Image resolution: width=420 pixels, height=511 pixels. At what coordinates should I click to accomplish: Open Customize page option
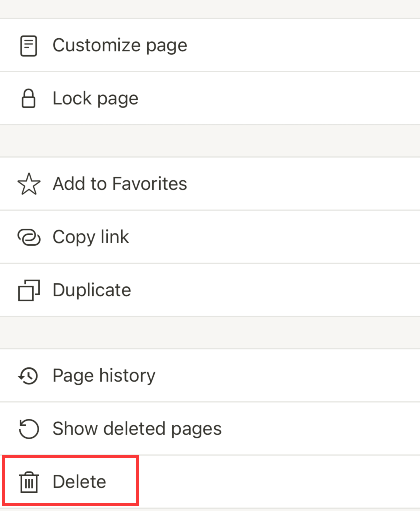pos(210,45)
